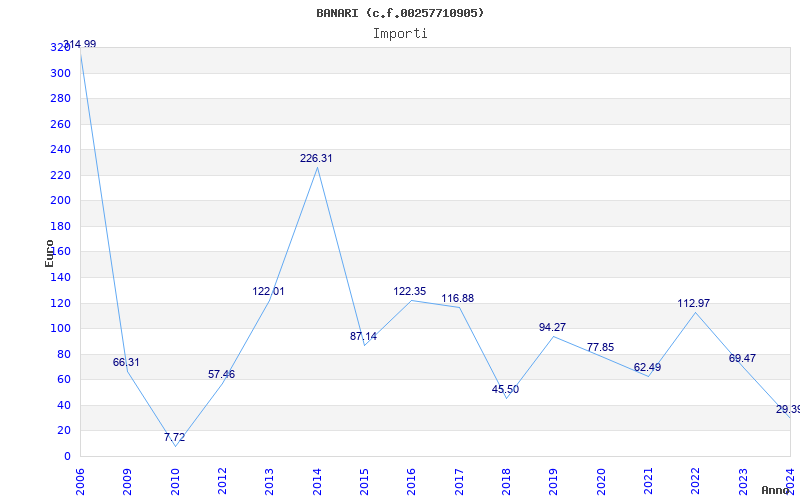This screenshot has height=500, width=800.
Task: Click the 300 y-axis tick label
Action: (x=60, y=73)
